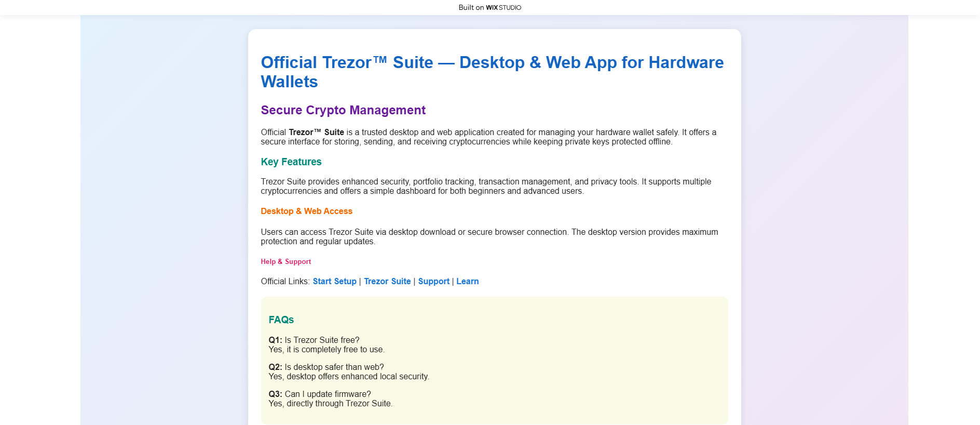Screen dimensions: 980x425
Task: Click Q1 Is Trezor Suite free question
Action: (x=314, y=340)
